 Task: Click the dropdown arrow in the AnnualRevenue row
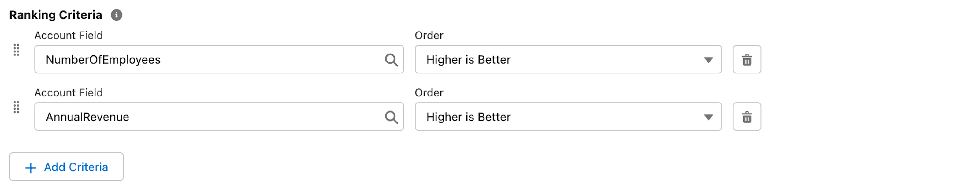tap(708, 117)
